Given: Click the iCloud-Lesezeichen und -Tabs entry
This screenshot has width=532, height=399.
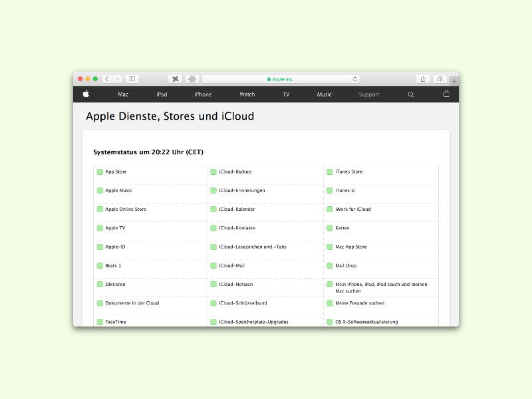Looking at the screenshot, I should 253,247.
